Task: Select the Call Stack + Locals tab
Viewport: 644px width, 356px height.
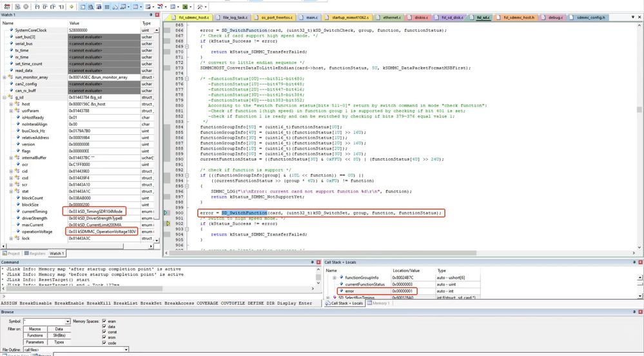Action: tap(344, 303)
